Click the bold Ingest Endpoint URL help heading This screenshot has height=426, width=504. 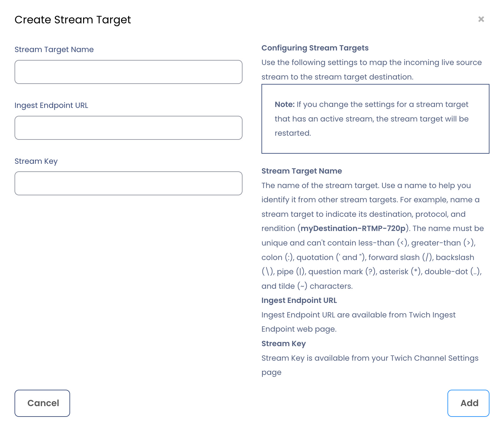(299, 300)
